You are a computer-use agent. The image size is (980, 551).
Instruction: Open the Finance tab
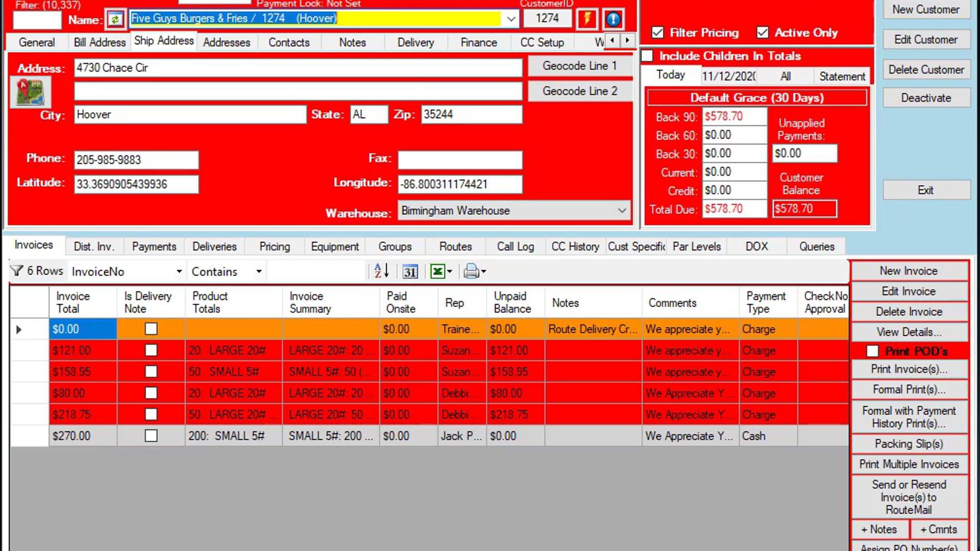coord(478,42)
